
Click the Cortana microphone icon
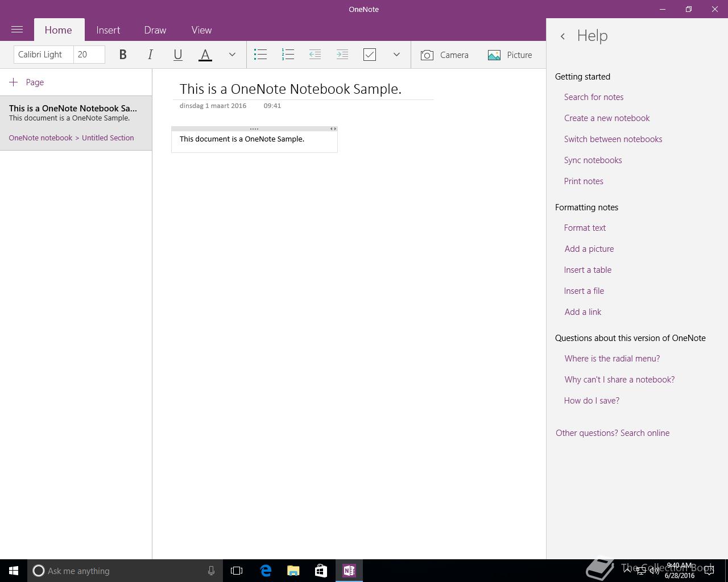[211, 571]
